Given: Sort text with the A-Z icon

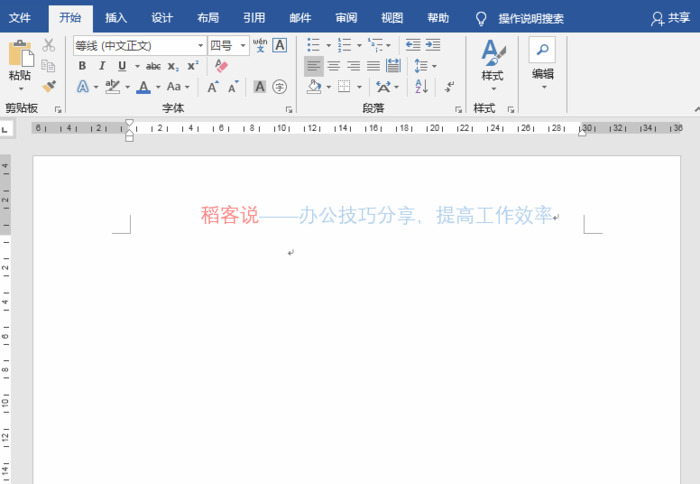Looking at the screenshot, I should (x=421, y=87).
